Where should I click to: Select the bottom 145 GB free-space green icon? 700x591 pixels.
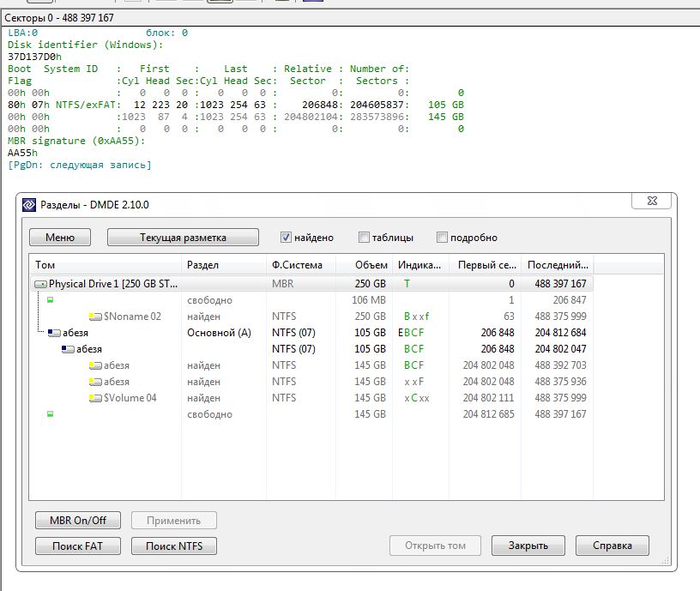(x=50, y=414)
